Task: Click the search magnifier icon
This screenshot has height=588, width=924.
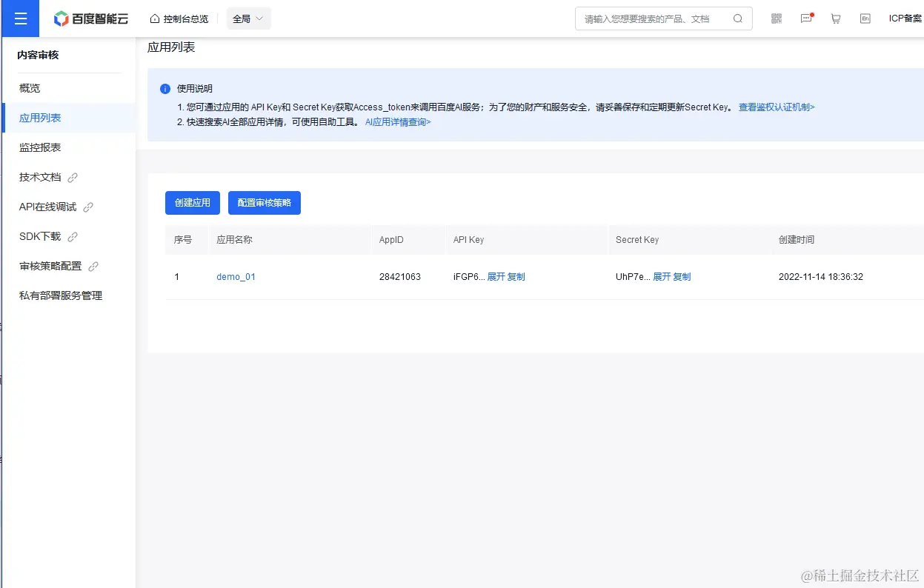Action: [738, 19]
